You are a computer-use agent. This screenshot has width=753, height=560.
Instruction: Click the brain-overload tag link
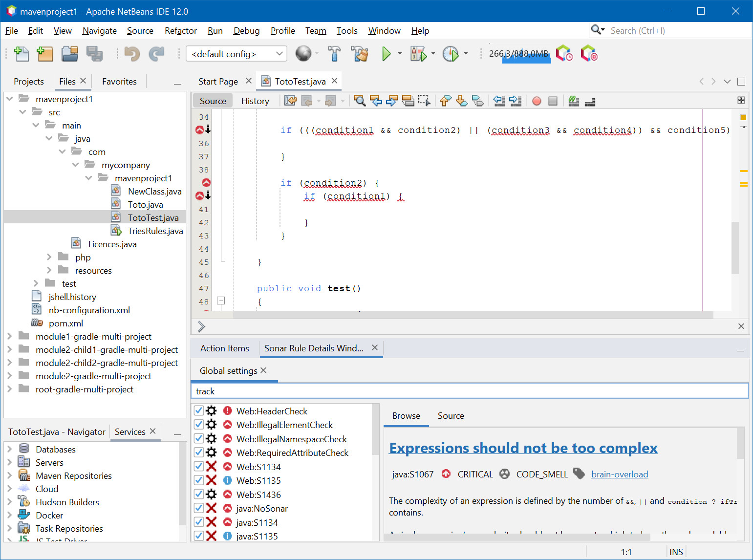point(619,474)
